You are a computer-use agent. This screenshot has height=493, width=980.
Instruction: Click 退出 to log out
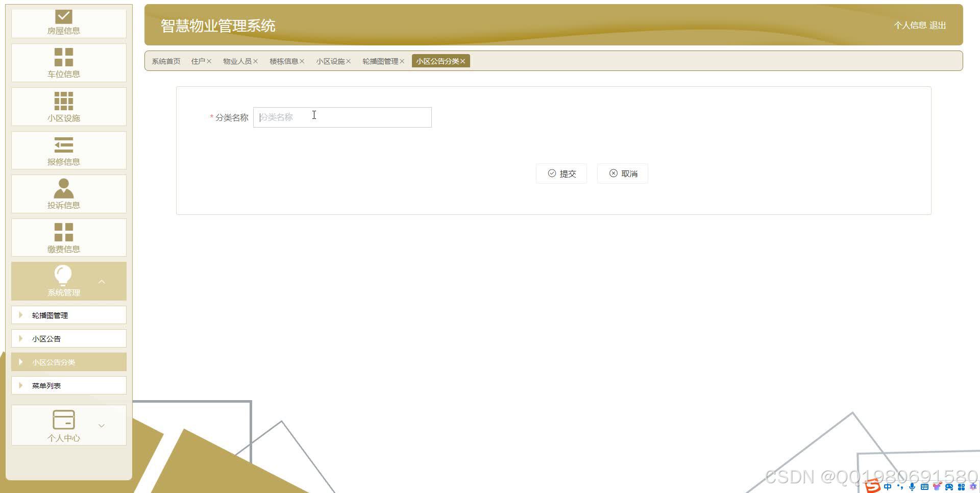938,25
